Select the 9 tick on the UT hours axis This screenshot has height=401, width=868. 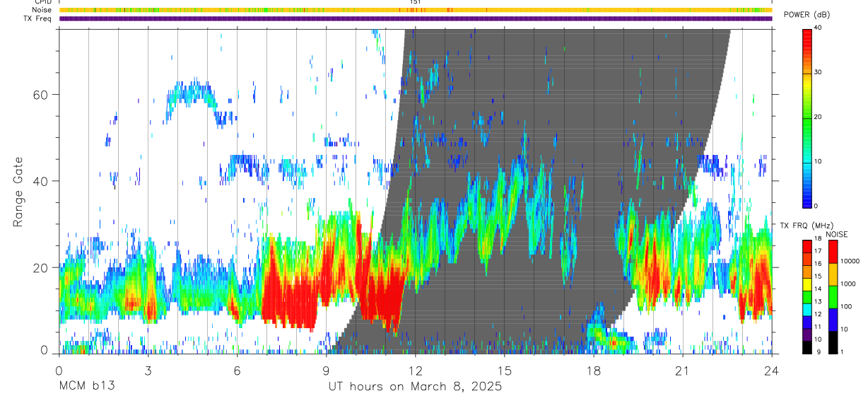326,370
